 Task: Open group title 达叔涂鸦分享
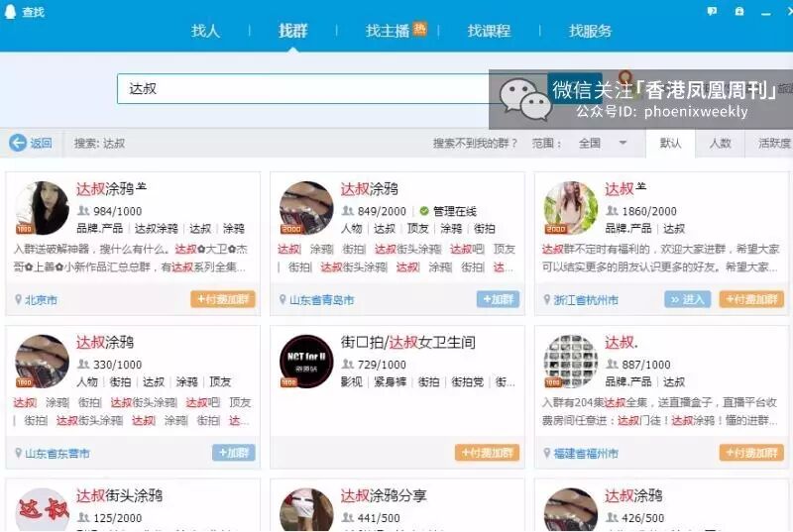384,495
